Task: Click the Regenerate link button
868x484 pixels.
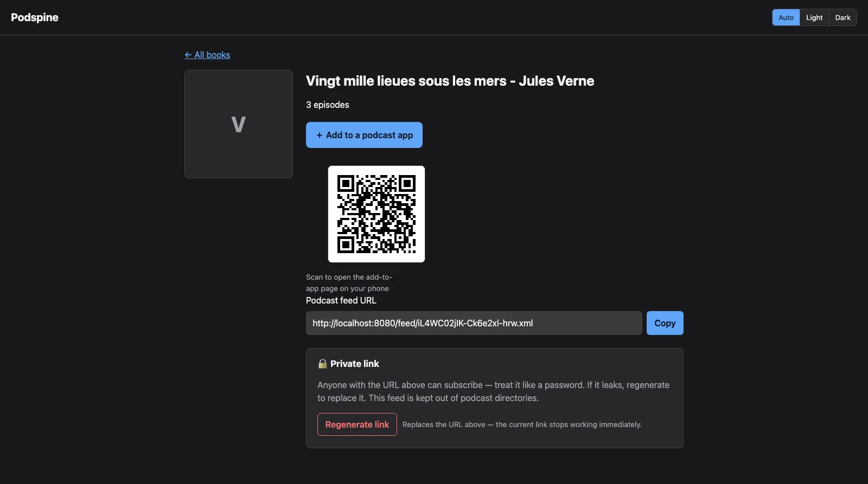Action: coord(357,424)
